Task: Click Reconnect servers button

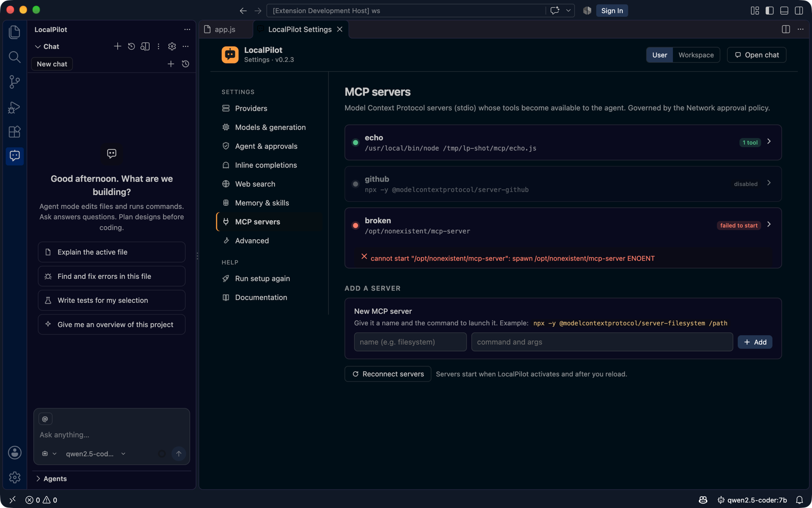Action: 388,374
